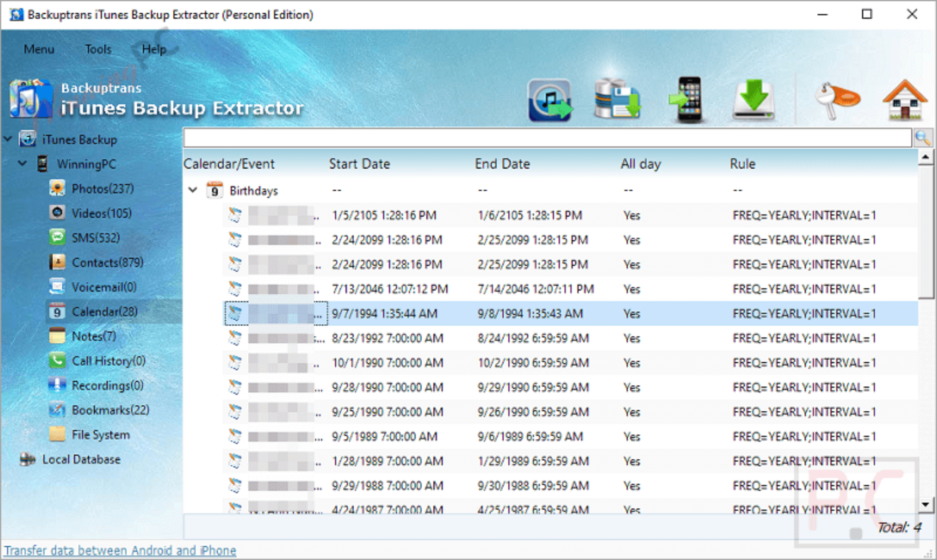This screenshot has height=560, width=937.
Task: Click the scrollbar up arrow
Action: click(x=926, y=158)
